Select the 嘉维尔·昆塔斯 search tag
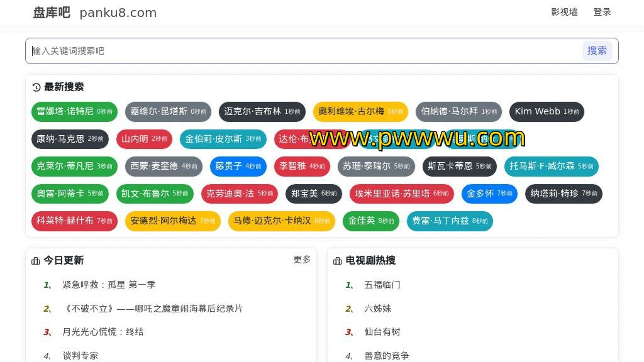 click(168, 112)
